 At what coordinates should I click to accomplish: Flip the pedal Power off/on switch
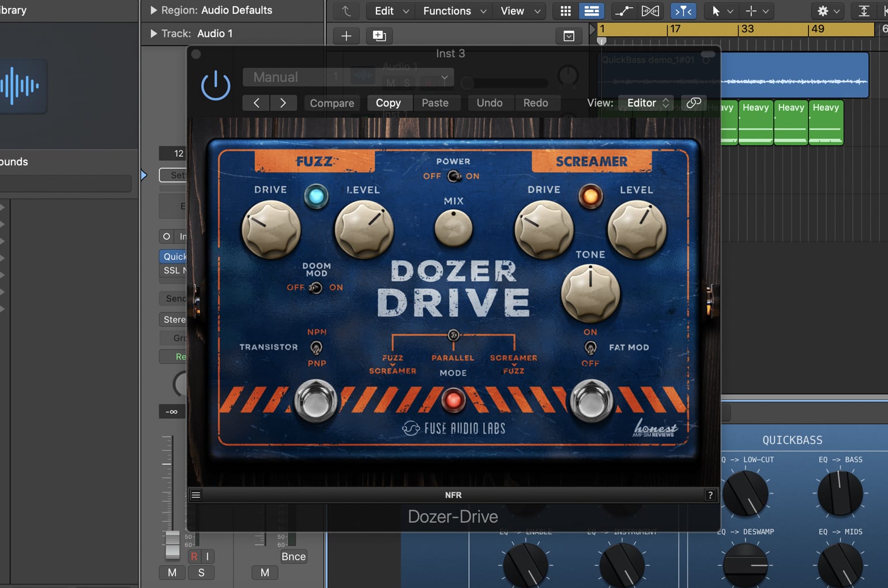coord(454,176)
